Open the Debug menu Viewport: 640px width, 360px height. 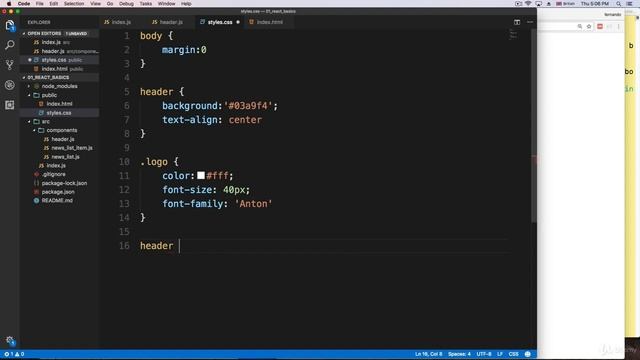point(126,4)
